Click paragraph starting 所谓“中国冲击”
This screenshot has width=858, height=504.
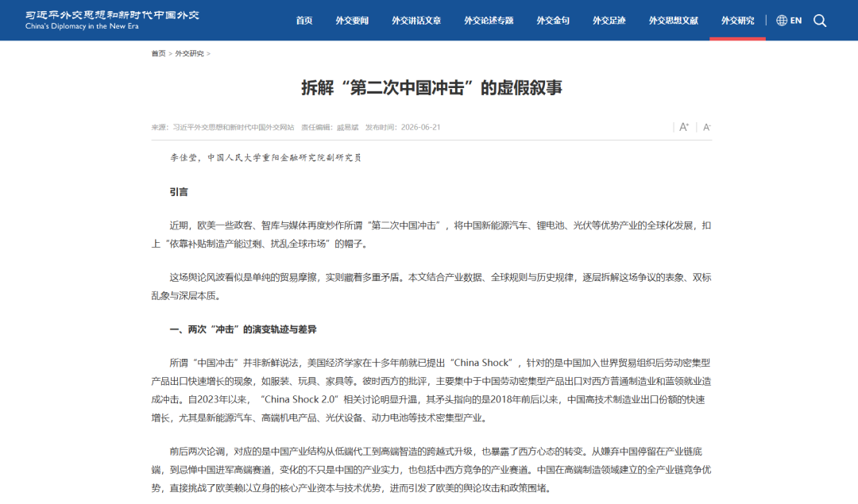[x=431, y=391]
